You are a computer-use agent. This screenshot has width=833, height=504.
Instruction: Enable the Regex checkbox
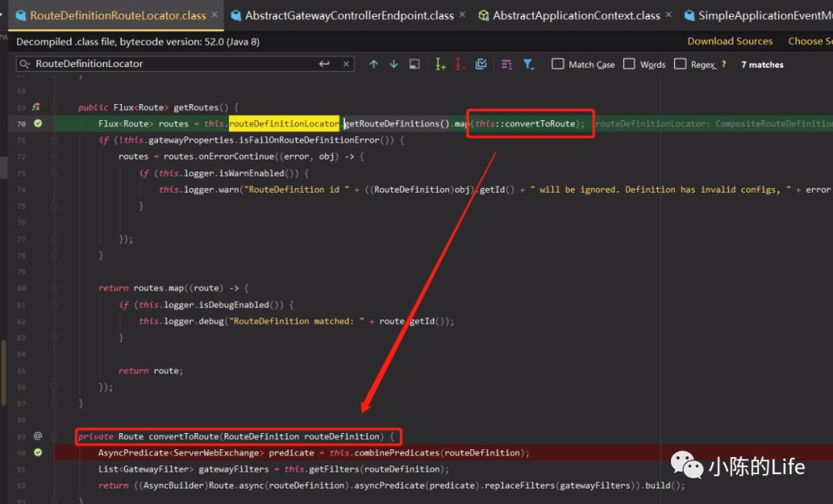(680, 64)
